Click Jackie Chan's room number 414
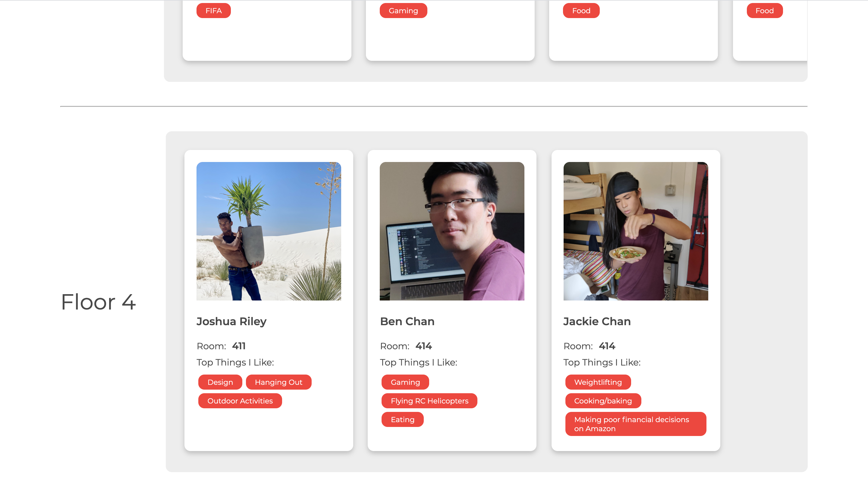Viewport: 868px width, 495px height. pos(607,346)
